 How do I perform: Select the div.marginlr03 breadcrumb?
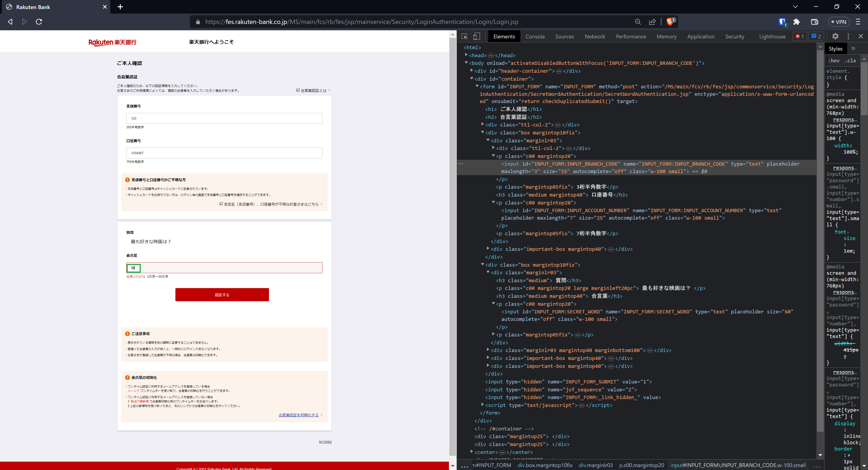(595, 465)
